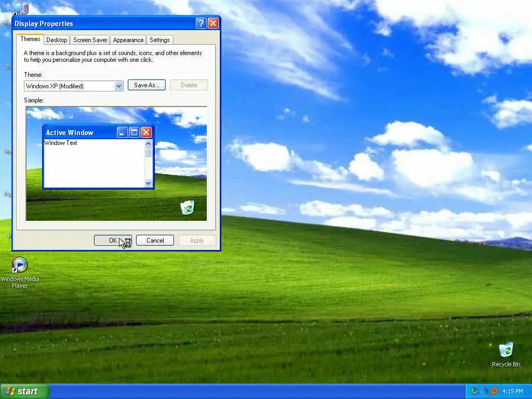Select the Recycle Bin desktop icon
Screen dimensions: 532x399
506,354
